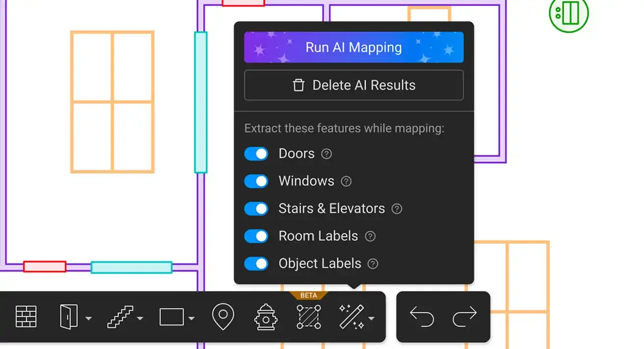Disable the Windows toggle
Image resolution: width=644 pixels, height=349 pixels.
256,181
